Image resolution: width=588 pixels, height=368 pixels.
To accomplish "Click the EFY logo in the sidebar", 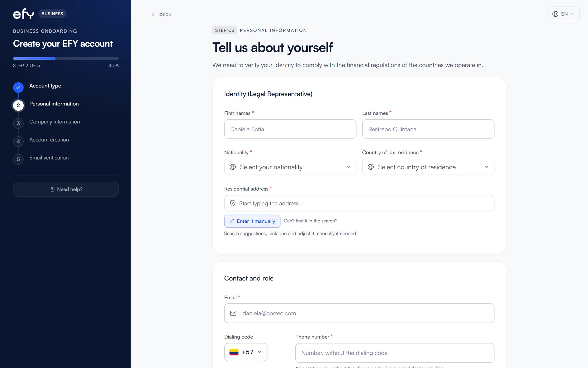I will 24,14.
